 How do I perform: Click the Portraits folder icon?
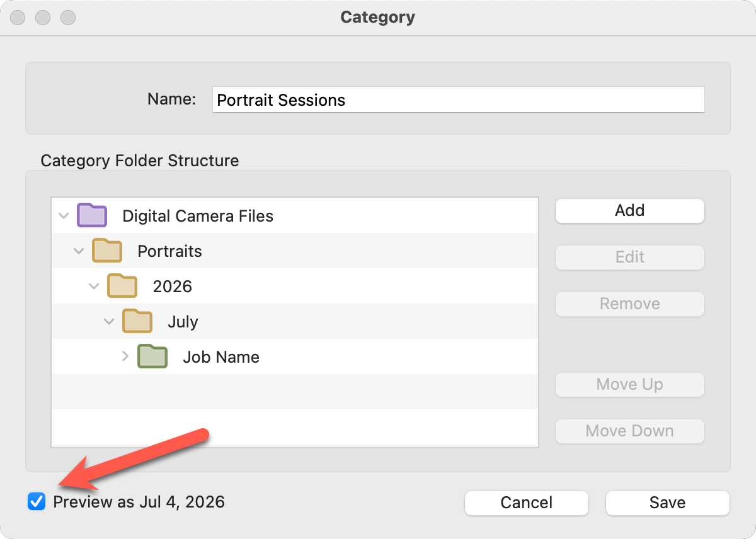tap(107, 251)
